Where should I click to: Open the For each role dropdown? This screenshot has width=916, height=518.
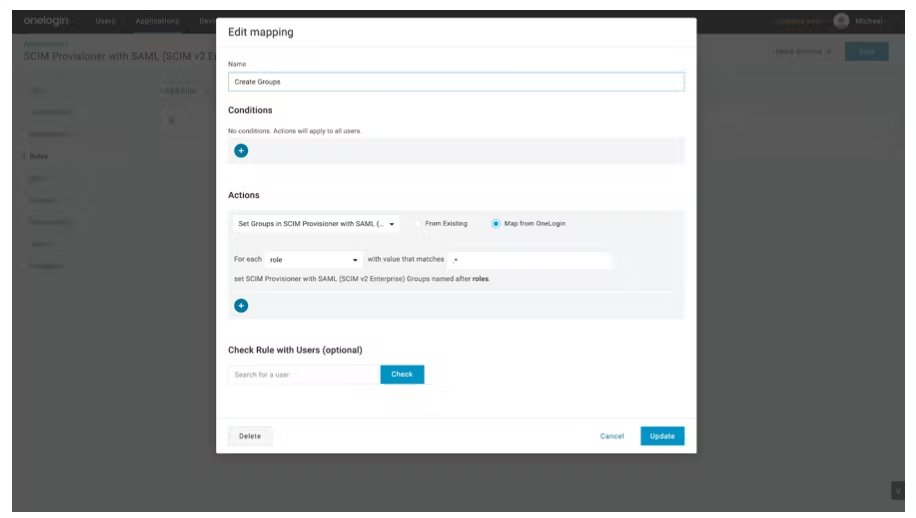[314, 259]
